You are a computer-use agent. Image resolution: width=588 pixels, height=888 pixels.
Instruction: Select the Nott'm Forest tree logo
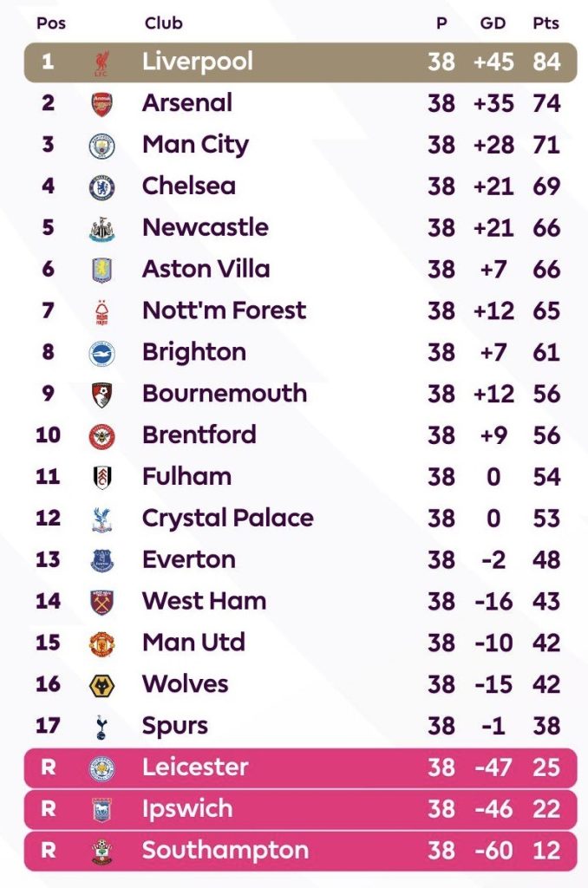pyautogui.click(x=101, y=311)
